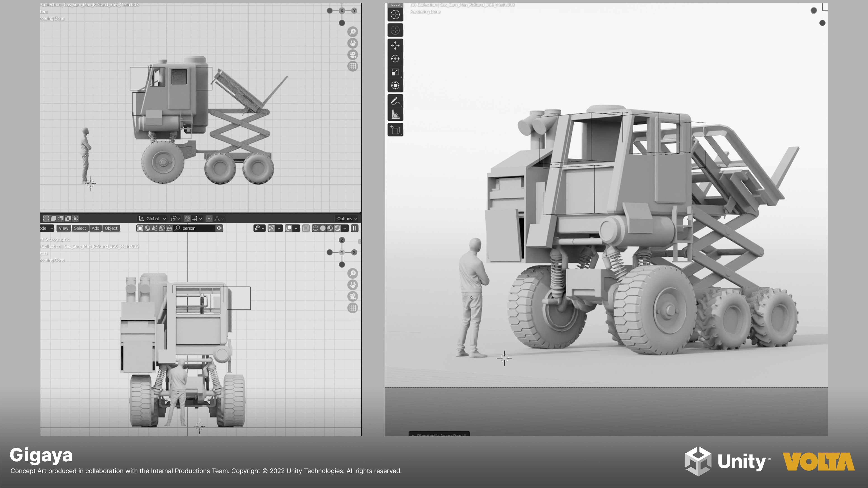Select the Move tool in the right viewport
Viewport: 868px width, 488px height.
point(395,45)
